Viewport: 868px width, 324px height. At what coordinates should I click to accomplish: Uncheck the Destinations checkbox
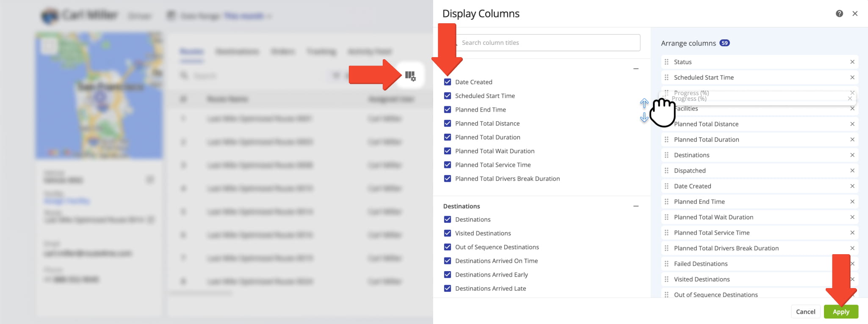[x=448, y=220]
